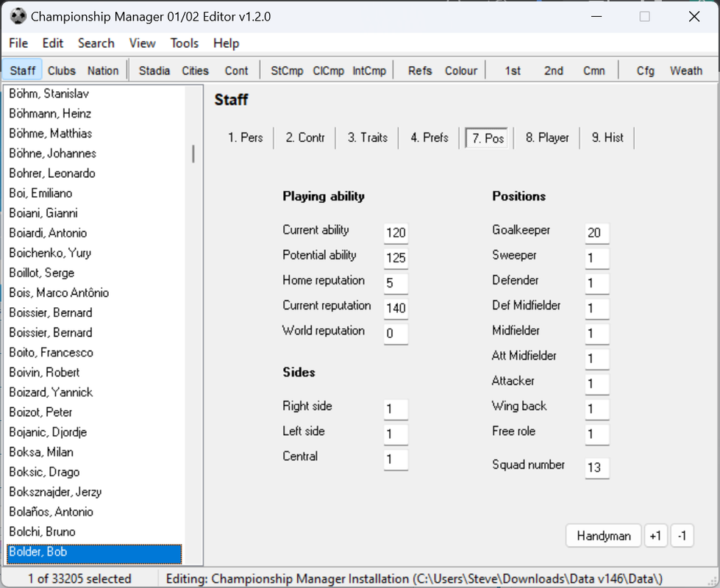Open the Edit menu
Viewport: 720px width, 588px height.
53,43
